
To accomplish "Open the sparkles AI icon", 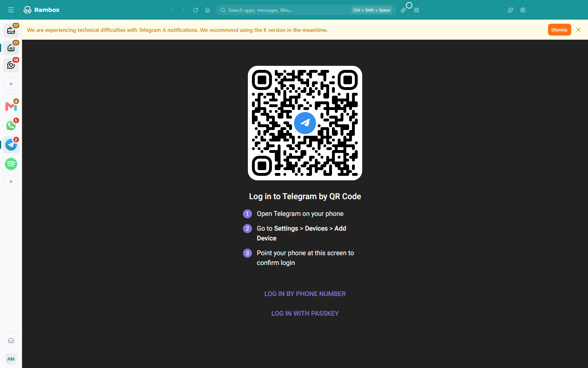I will pyautogui.click(x=403, y=10).
